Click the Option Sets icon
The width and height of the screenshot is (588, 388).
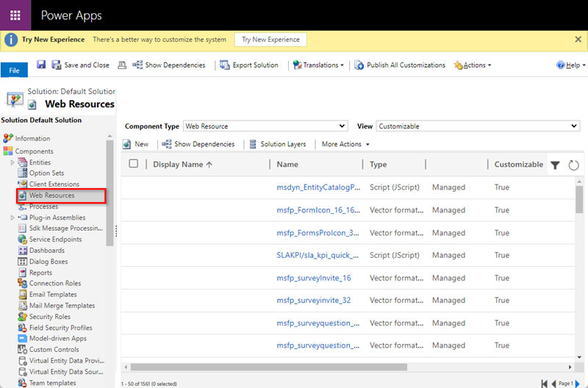[23, 173]
